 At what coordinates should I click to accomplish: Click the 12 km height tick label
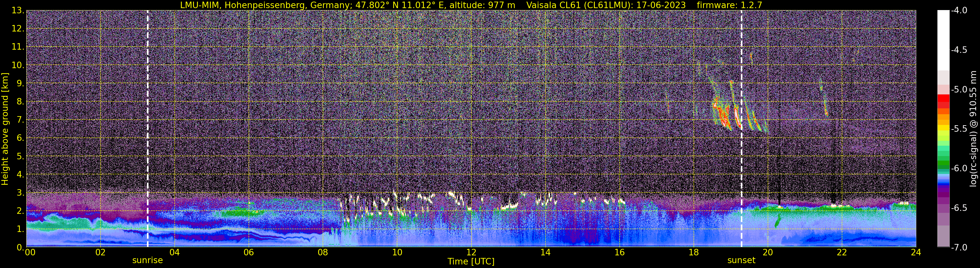[18, 29]
